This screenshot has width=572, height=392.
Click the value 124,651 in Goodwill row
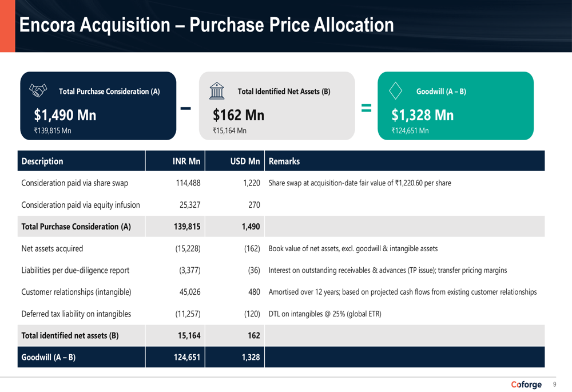click(x=187, y=357)
